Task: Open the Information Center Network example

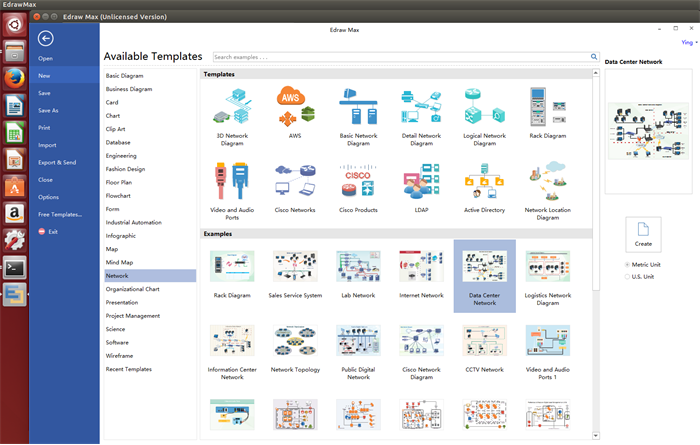Action: 232,340
